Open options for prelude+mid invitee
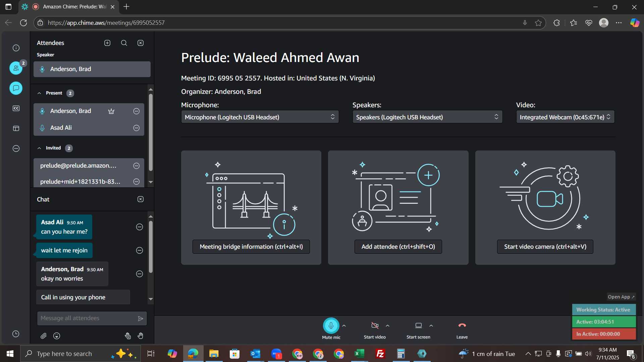The image size is (644, 362). (137, 182)
